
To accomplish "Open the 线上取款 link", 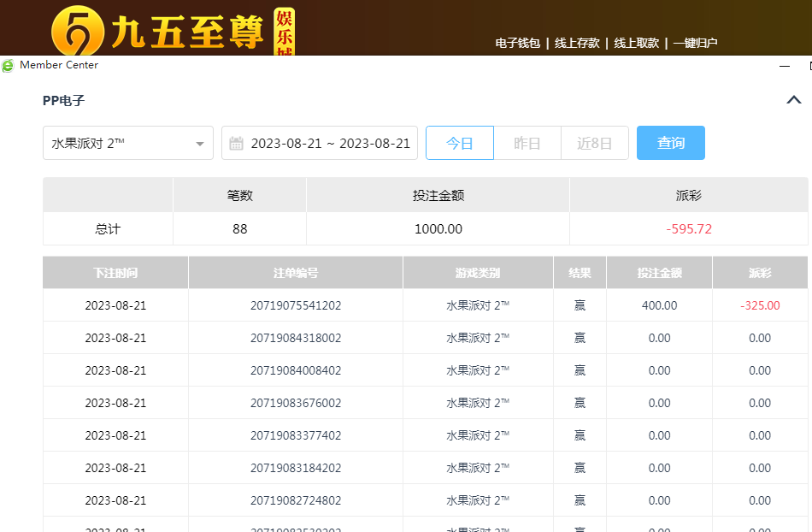I will click(x=637, y=43).
